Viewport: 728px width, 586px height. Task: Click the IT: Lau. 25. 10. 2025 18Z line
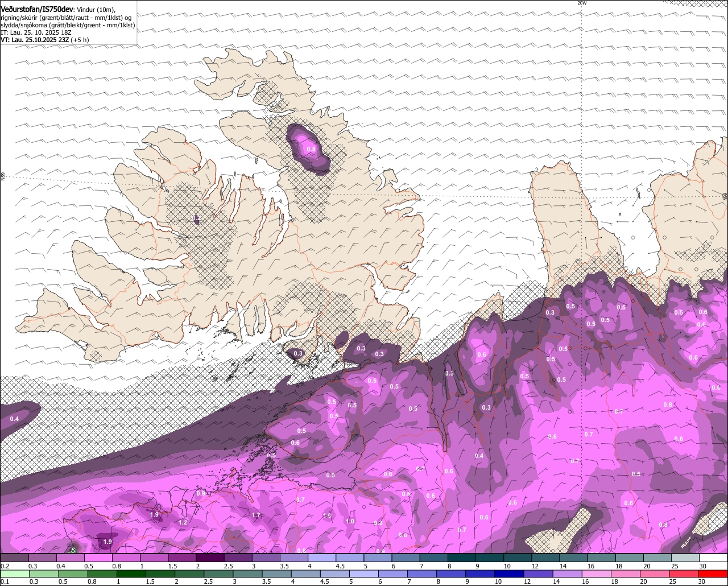click(x=36, y=32)
